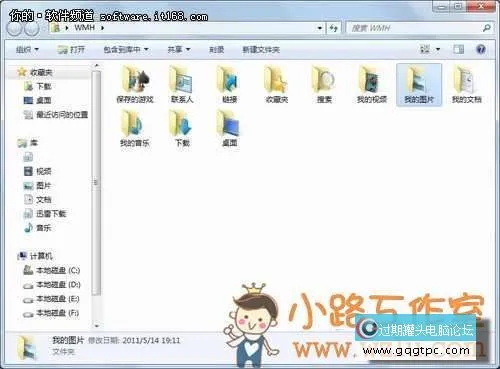Open the 搜索 folder
The image size is (500, 369).
coord(324,85)
